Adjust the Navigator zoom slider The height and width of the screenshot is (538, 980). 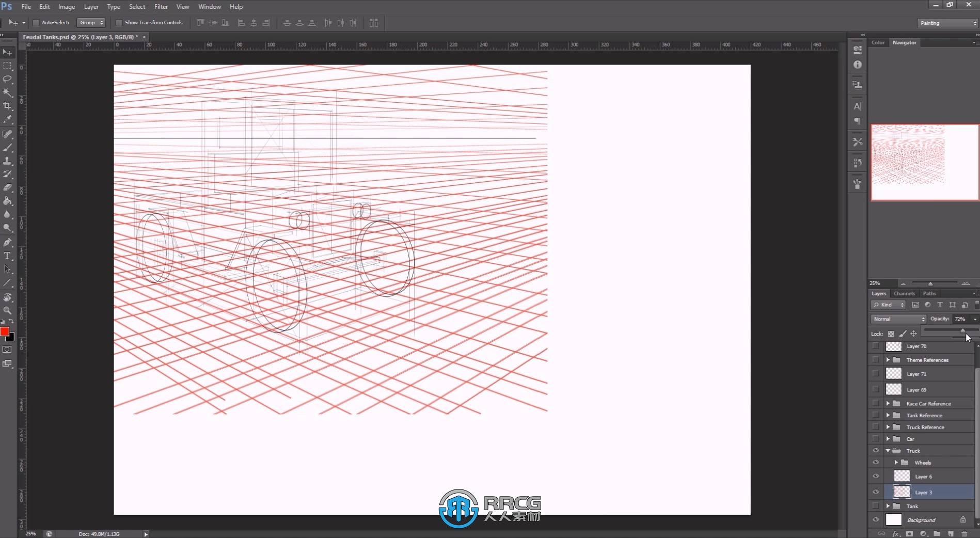pos(930,283)
